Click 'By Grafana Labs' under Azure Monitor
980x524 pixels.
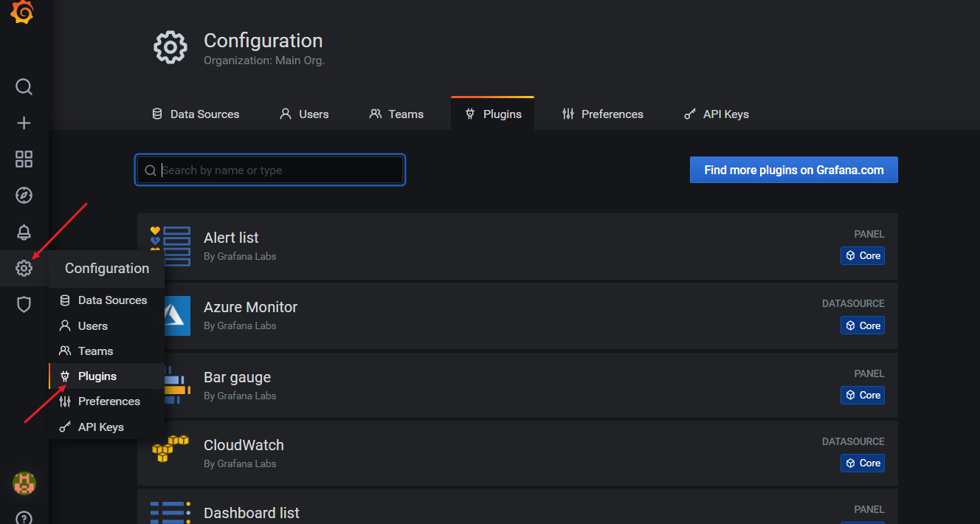tap(240, 325)
